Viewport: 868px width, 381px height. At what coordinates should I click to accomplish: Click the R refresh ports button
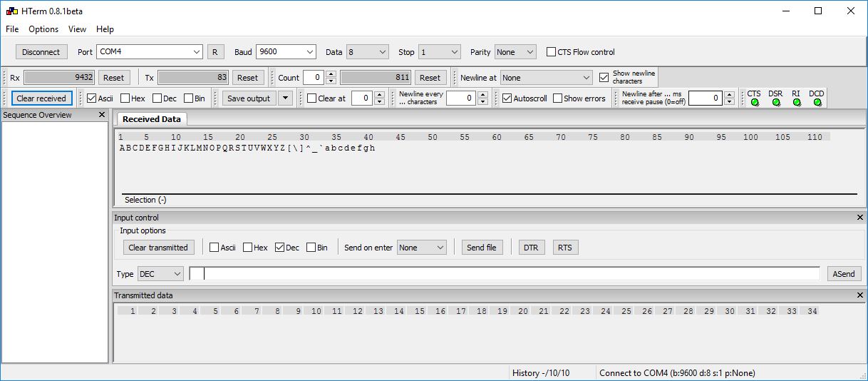click(x=215, y=52)
